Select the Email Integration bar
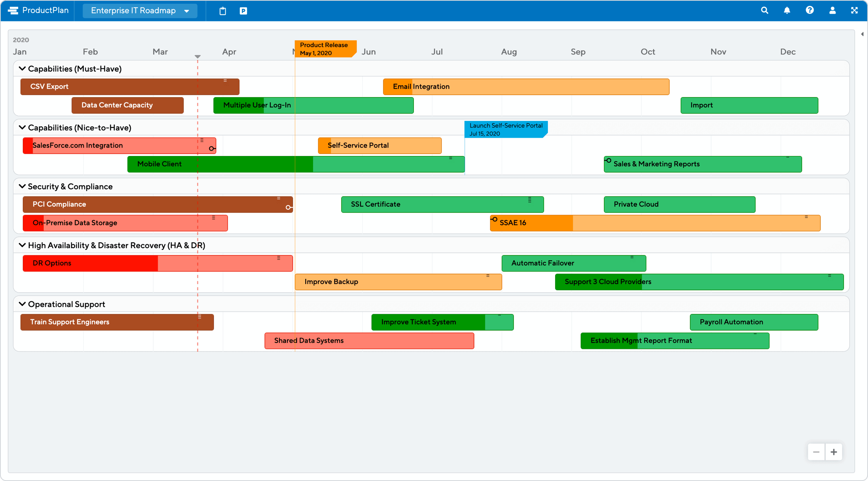The width and height of the screenshot is (868, 481). coord(526,87)
